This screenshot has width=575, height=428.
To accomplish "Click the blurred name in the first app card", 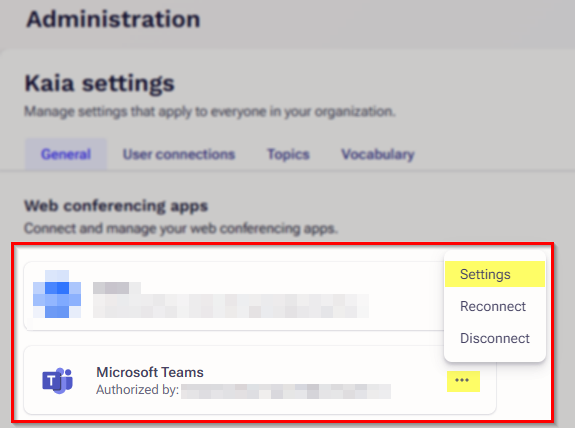I will pos(117,288).
